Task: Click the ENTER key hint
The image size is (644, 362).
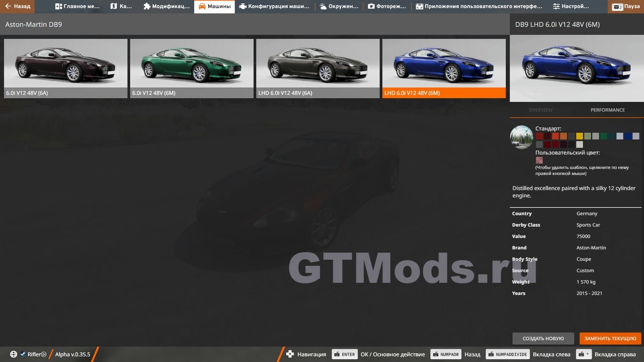Action: (x=345, y=354)
